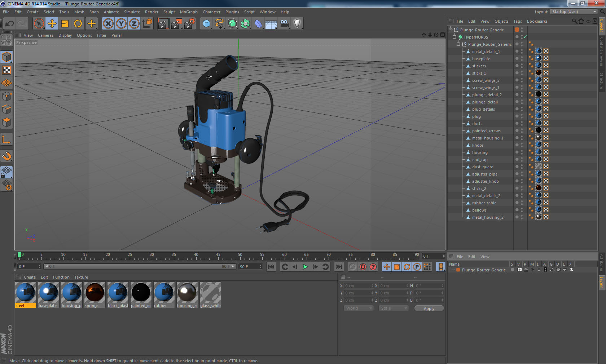Activate the Move tool
The width and height of the screenshot is (606, 364).
(52, 24)
